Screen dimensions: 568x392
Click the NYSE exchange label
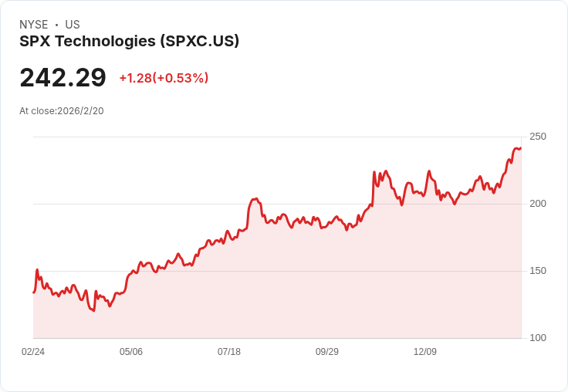34,25
